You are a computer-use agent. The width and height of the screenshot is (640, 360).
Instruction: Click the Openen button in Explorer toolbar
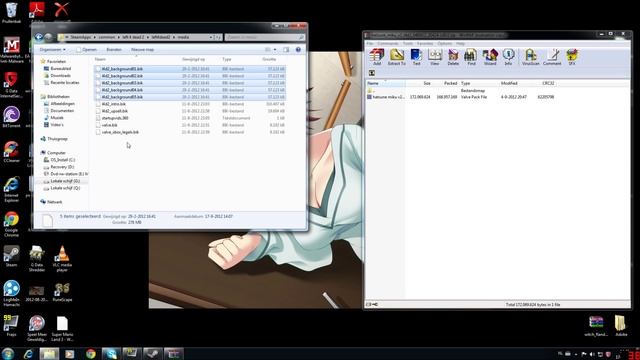click(87, 49)
